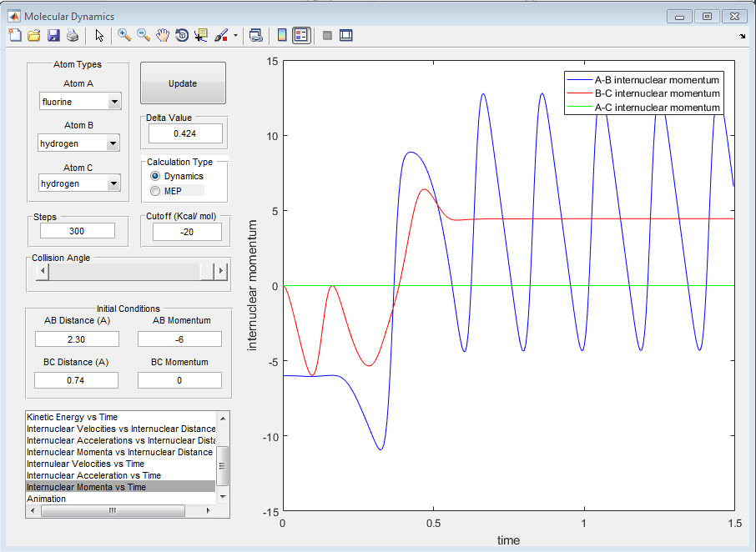756x552 pixels.
Task: Insert a colorbar via the toolbar icon
Action: [x=282, y=35]
